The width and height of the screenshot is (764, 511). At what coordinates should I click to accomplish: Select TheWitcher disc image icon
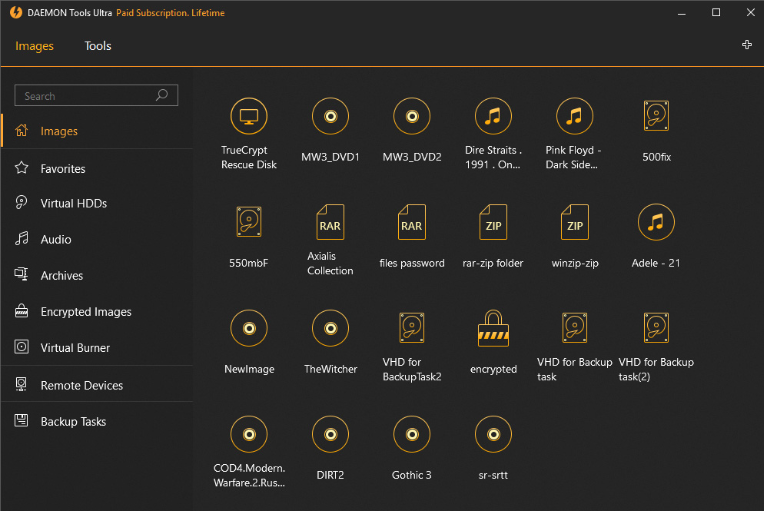[x=330, y=328]
